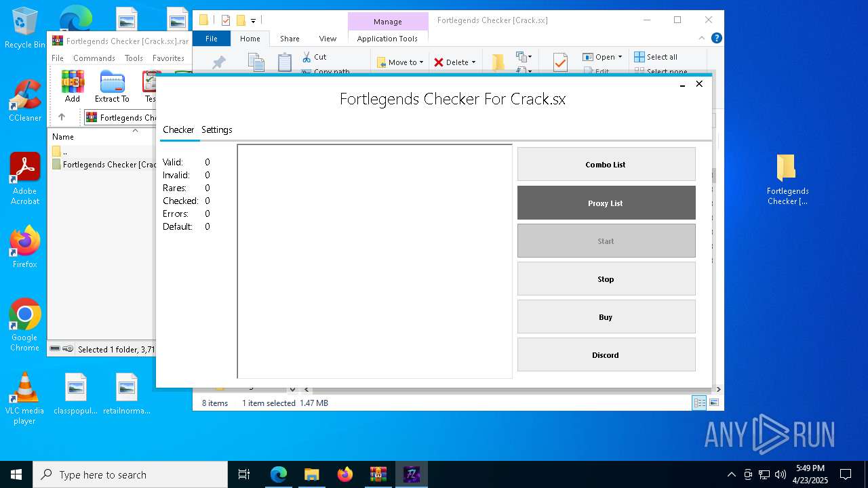Click WinRAR Extract To button
This screenshot has width=868, height=488.
[x=112, y=86]
